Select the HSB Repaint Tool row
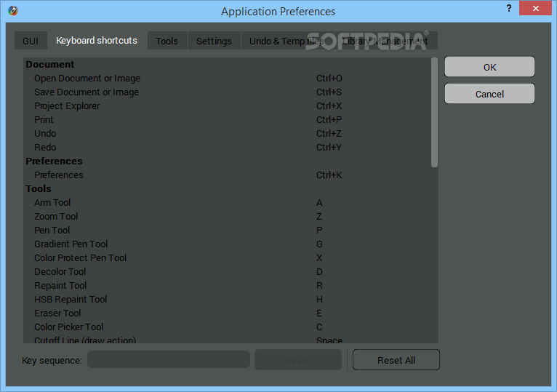The image size is (557, 392). [228, 300]
